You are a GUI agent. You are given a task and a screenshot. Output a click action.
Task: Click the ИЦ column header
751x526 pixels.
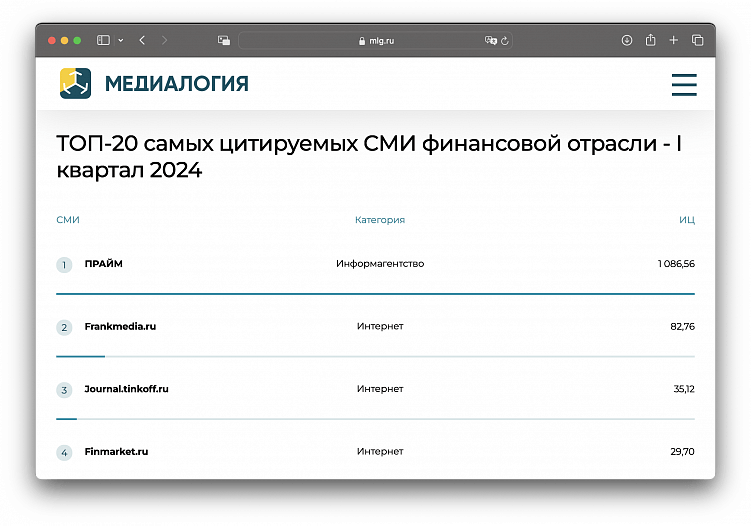point(687,220)
